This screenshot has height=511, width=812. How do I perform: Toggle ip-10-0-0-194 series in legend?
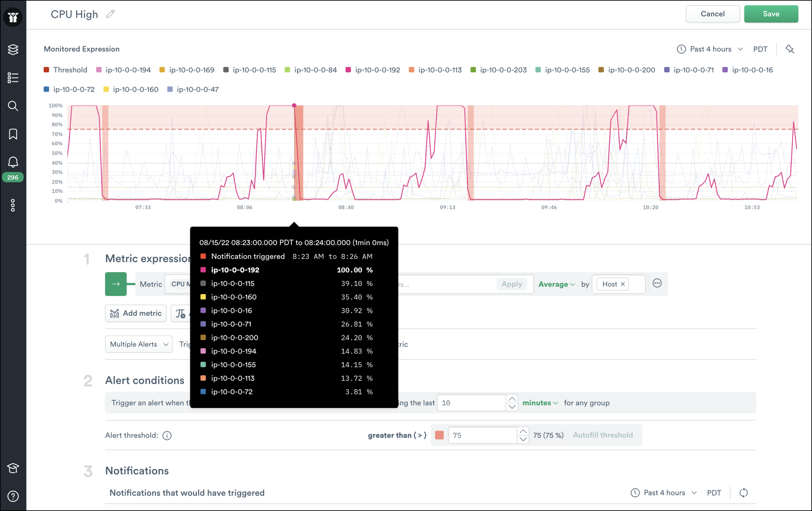point(124,70)
